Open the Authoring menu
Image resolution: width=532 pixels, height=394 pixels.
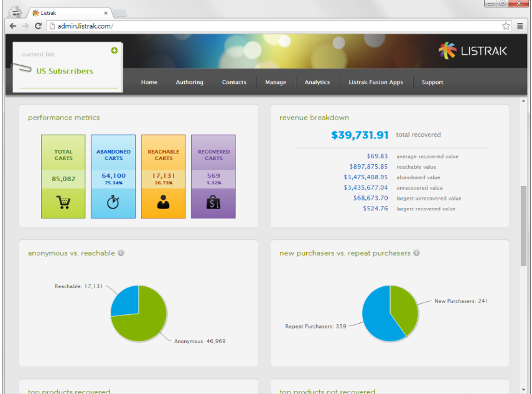pos(189,82)
